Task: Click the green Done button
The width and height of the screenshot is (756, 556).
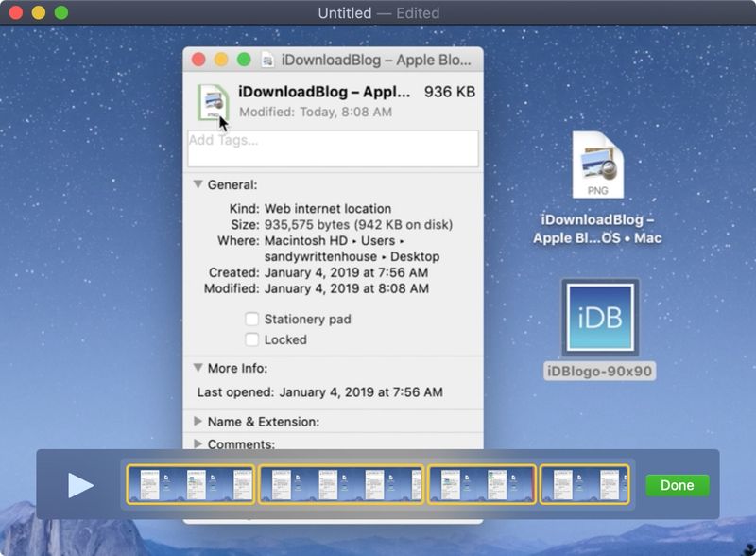Action: [677, 485]
